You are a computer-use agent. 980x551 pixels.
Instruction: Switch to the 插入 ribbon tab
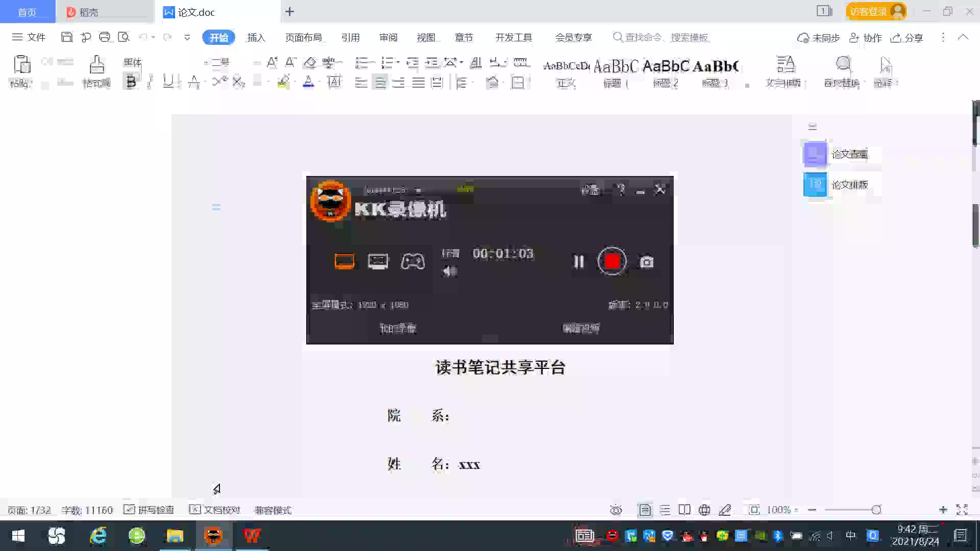(x=256, y=37)
